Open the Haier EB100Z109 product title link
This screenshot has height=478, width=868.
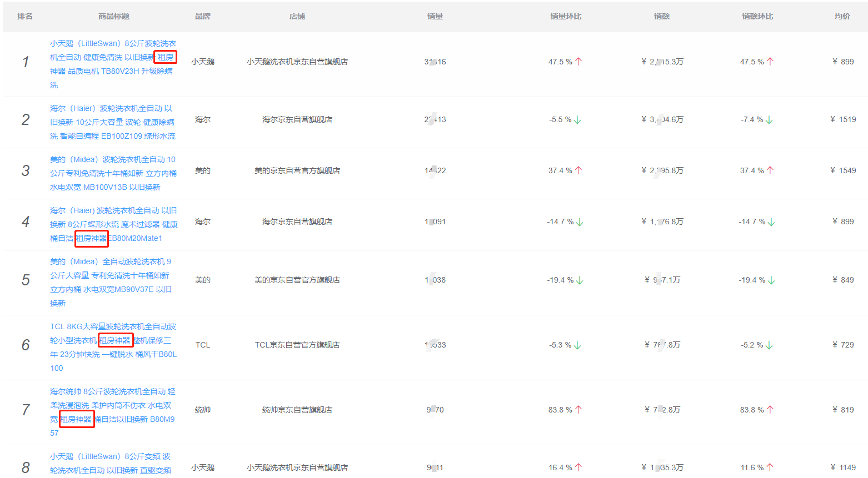[112, 122]
